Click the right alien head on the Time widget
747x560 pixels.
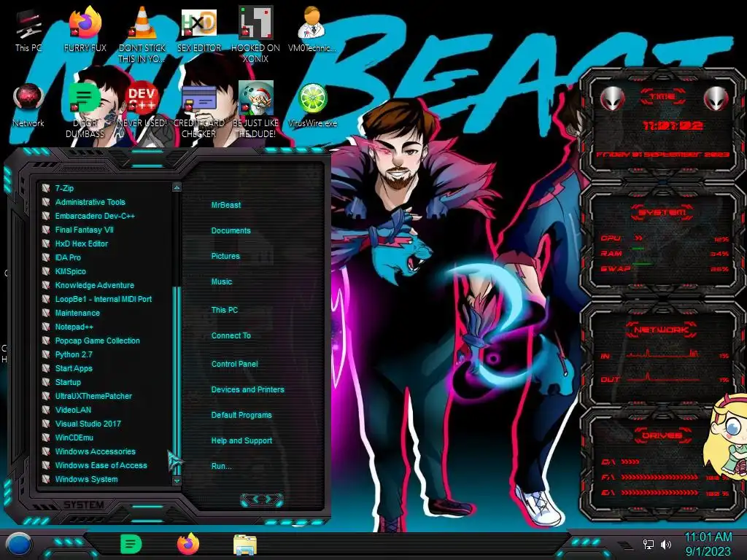(x=716, y=98)
